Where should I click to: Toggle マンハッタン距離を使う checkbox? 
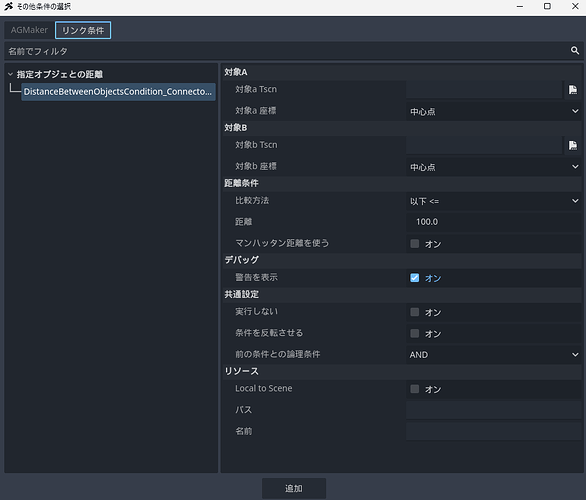click(x=414, y=244)
